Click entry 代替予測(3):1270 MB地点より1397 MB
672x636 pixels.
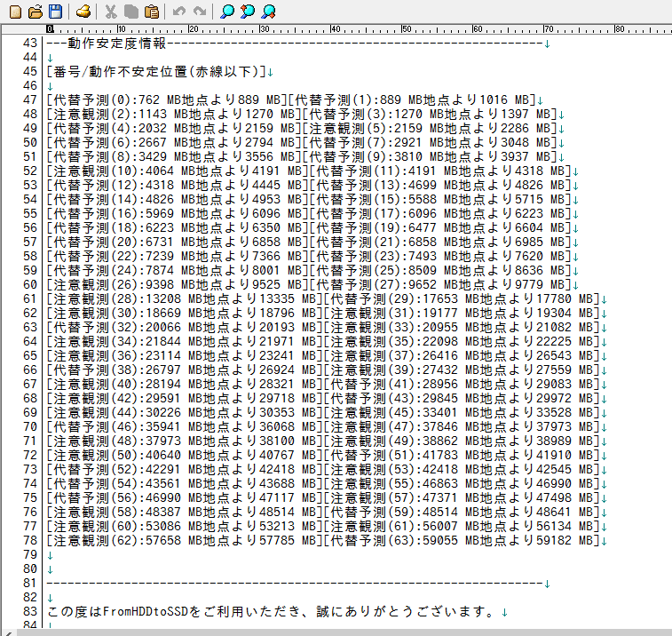[430, 114]
